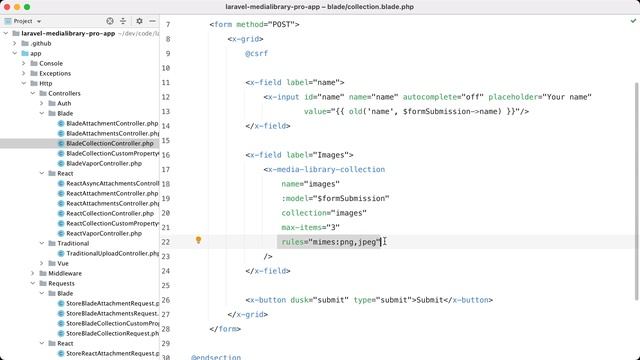Select BladeAttachmentsController.php in tree
Image resolution: width=640 pixels, height=360 pixels.
(113, 133)
